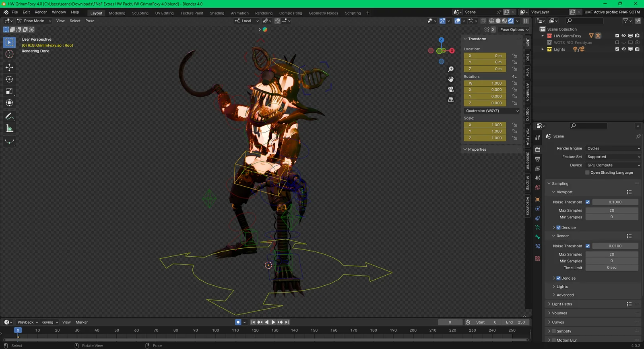
Task: Click the viewport zoom magnifier icon
Action: pos(451,69)
